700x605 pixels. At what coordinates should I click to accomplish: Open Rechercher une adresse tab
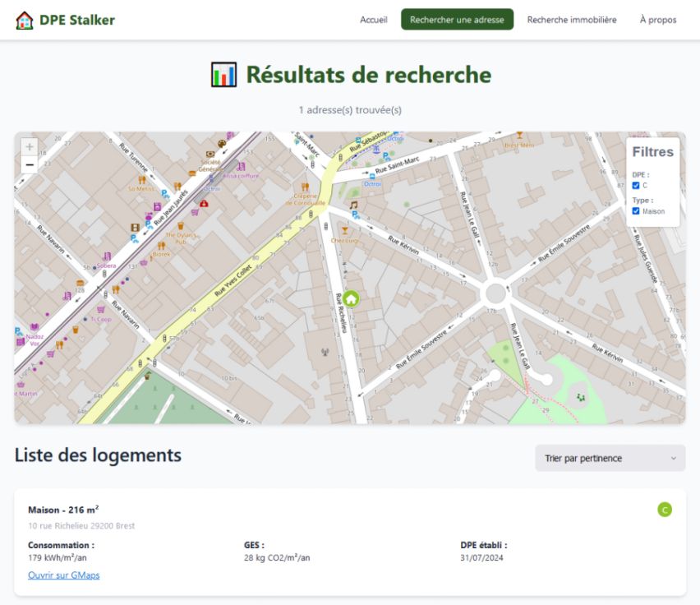click(x=457, y=20)
